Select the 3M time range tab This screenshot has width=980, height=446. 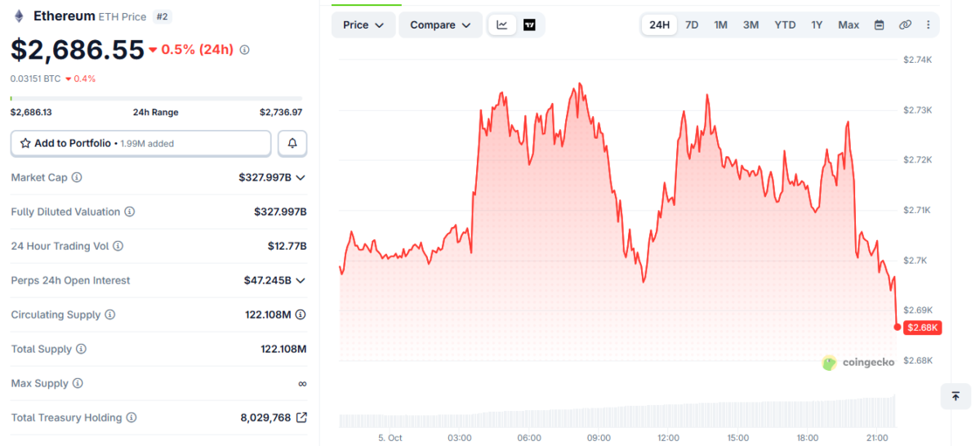pyautogui.click(x=751, y=25)
